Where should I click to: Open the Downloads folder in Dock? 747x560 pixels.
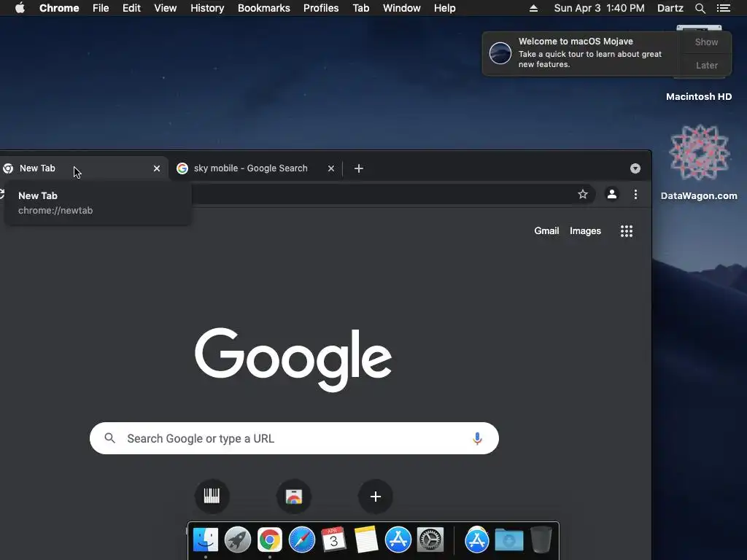[x=508, y=540]
